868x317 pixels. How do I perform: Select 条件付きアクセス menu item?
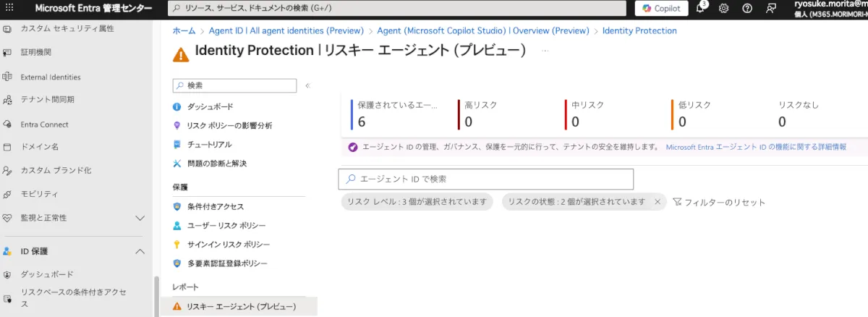(215, 206)
